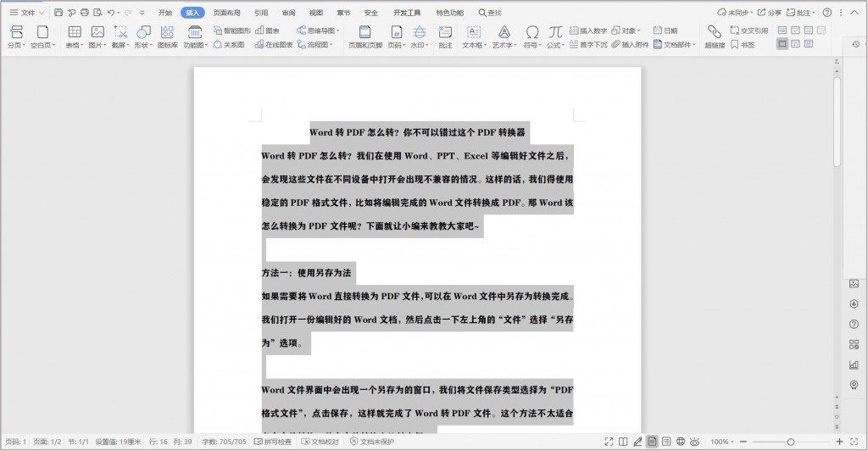Click 未同步 sync status button

[x=735, y=12]
